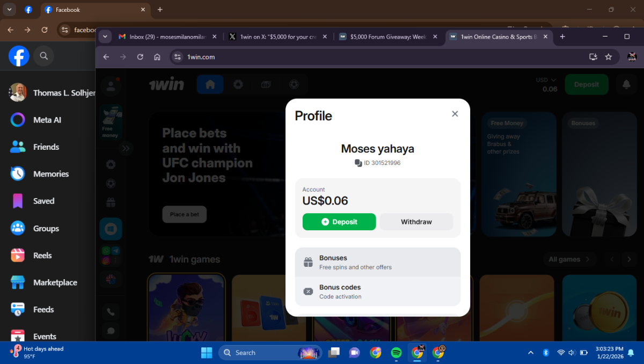Screen dimensions: 644x364
Task: Open Bonuses free spins and offers
Action: click(378, 262)
